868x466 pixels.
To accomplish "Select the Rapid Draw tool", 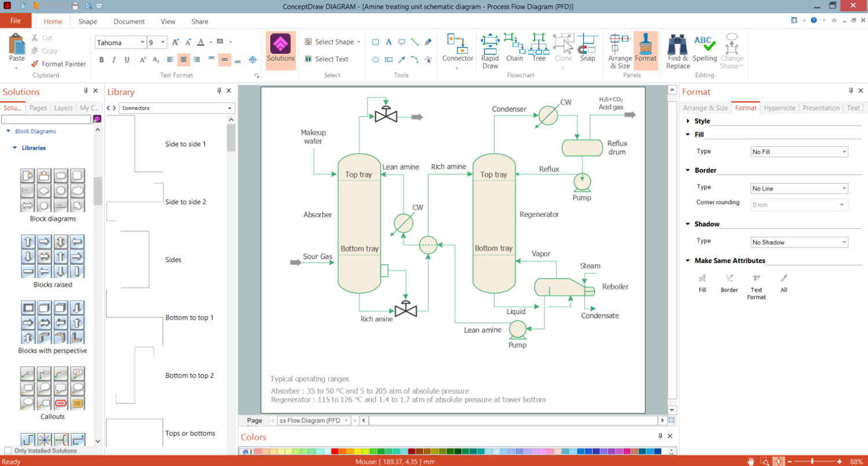I will pyautogui.click(x=490, y=50).
